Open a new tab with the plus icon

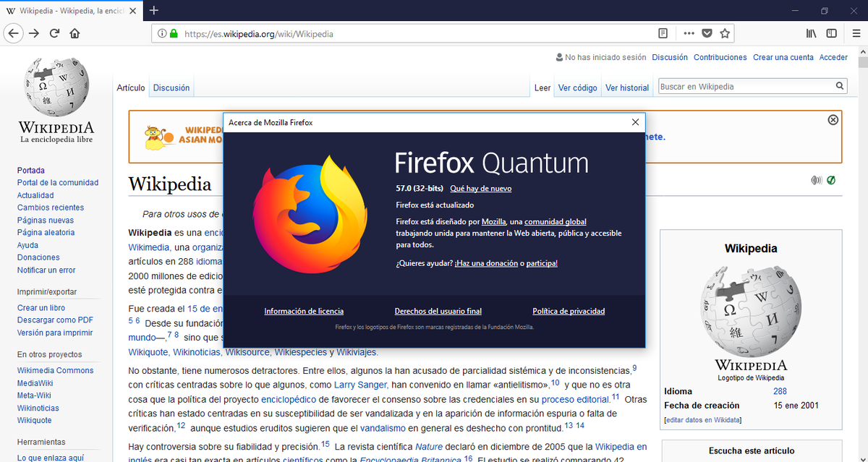[x=153, y=10]
